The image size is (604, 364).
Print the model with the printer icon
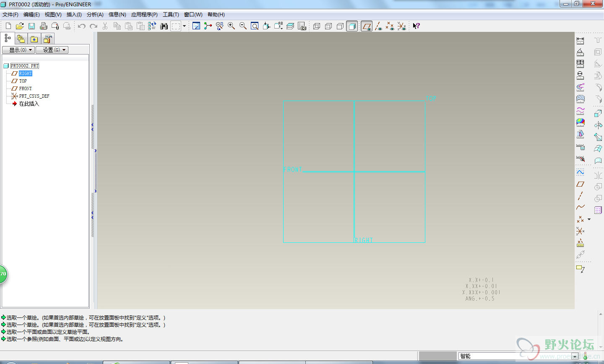point(43,26)
